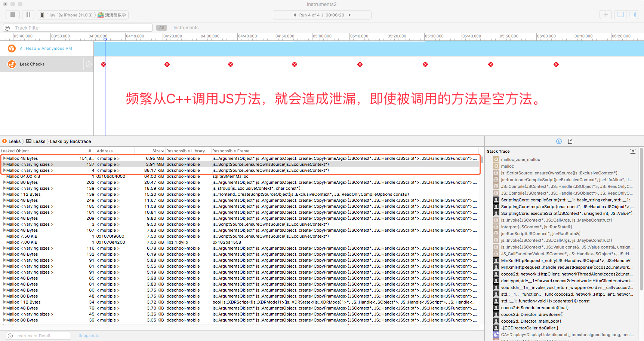This screenshot has width=644, height=341.
Task: Add an instrument with the plus button
Action: (x=606, y=15)
